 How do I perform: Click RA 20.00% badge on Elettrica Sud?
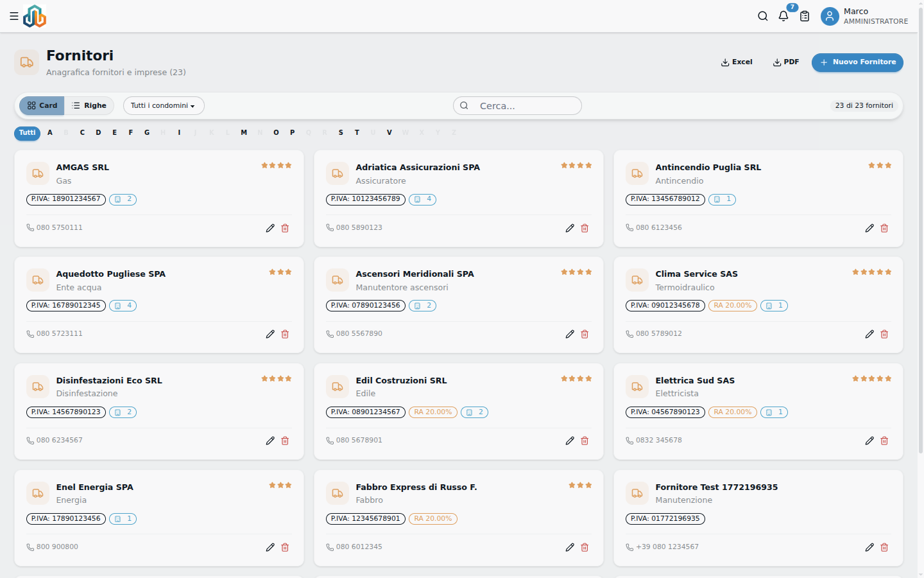[733, 412]
